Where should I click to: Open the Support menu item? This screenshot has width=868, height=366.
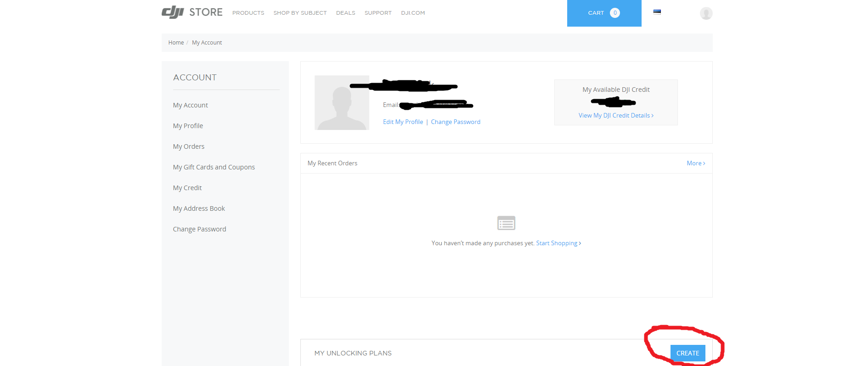[x=378, y=13]
